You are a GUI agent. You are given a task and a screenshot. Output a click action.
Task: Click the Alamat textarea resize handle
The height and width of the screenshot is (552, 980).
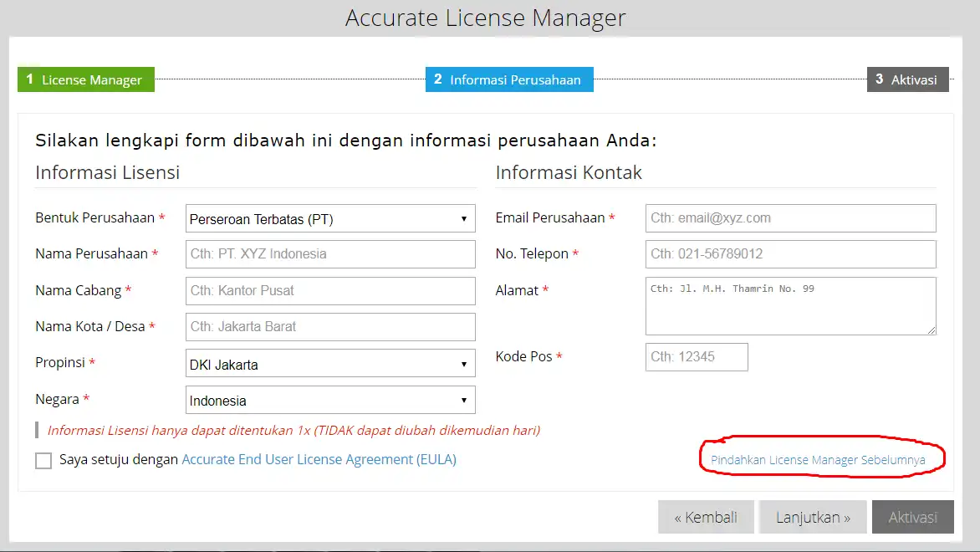tap(932, 330)
